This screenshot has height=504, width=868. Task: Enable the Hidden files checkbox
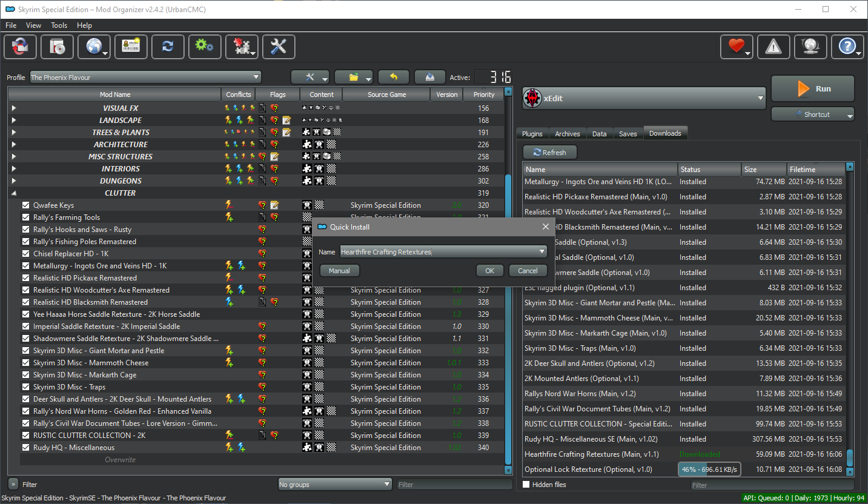tap(526, 485)
